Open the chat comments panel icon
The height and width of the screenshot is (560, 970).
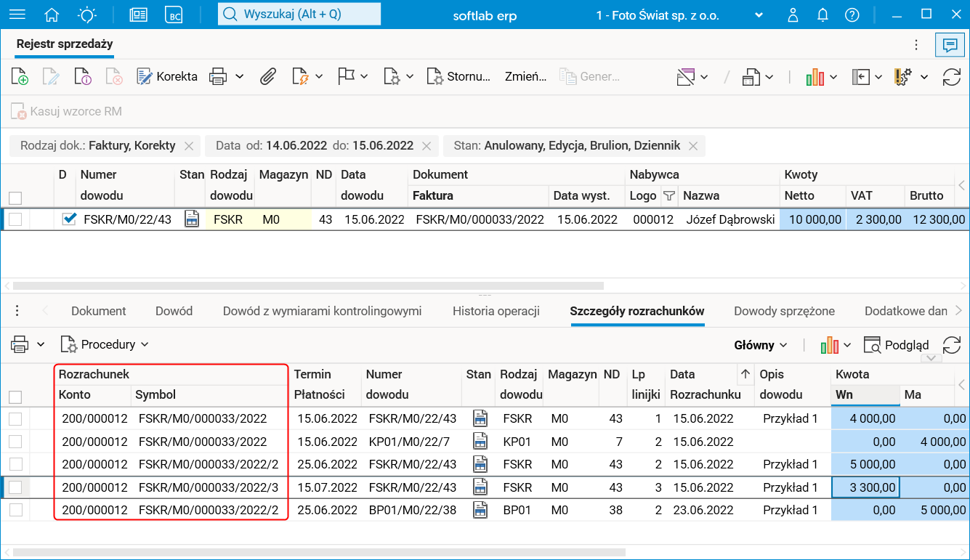(x=949, y=45)
